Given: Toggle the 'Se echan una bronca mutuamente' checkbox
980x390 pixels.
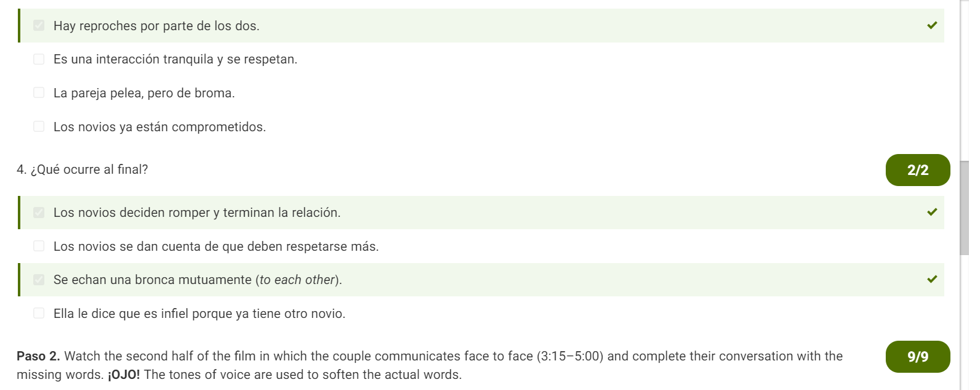Looking at the screenshot, I should 39,280.
